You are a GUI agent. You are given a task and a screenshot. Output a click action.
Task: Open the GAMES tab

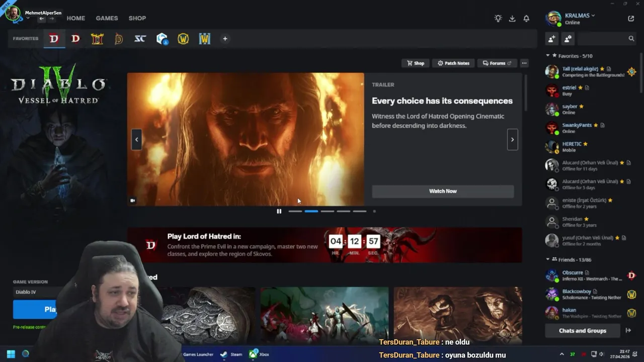click(107, 18)
